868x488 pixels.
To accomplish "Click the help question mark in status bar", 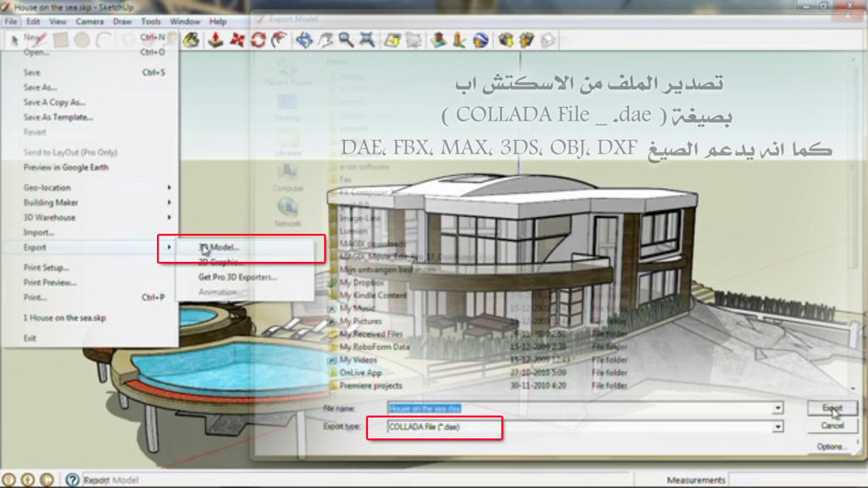I will (x=73, y=480).
